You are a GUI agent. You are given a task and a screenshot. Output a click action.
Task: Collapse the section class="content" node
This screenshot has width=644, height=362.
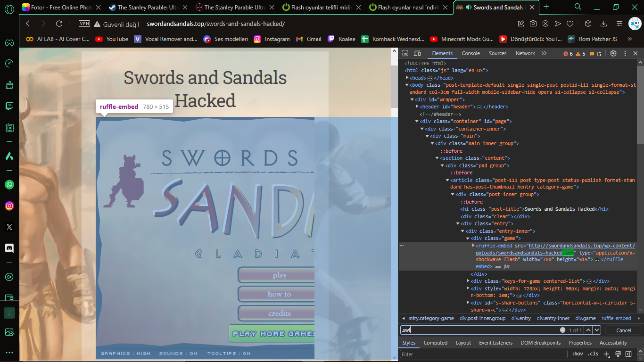(437, 158)
